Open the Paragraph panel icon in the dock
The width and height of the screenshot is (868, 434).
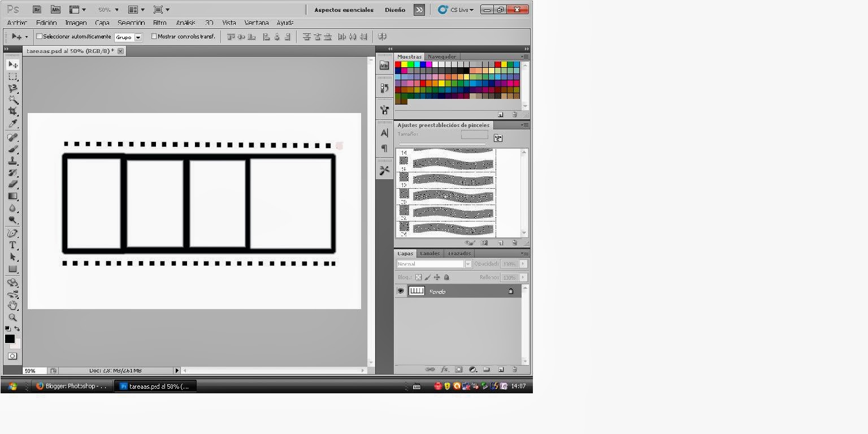point(384,148)
